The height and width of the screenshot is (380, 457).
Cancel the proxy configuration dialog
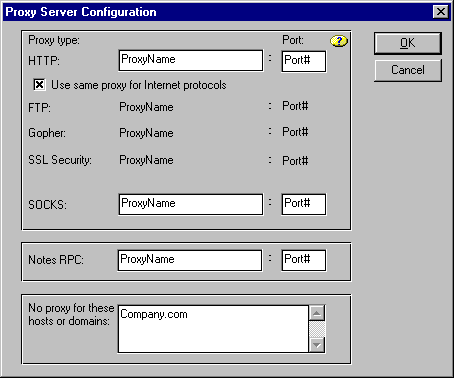click(x=408, y=70)
